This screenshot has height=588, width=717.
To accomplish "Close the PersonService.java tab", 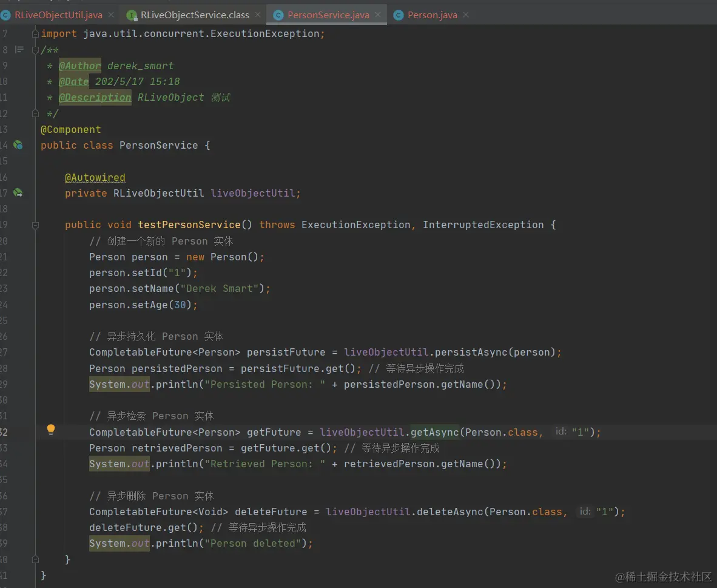I will click(x=378, y=15).
